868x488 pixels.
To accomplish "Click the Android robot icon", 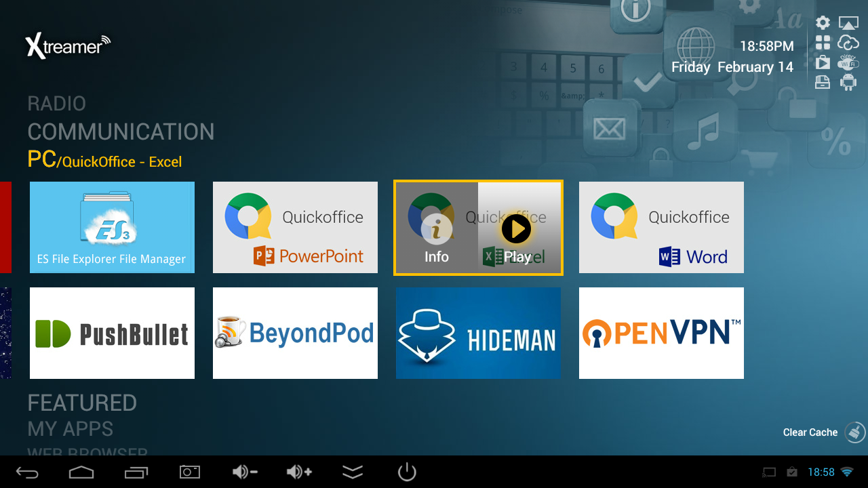I will pos(848,82).
